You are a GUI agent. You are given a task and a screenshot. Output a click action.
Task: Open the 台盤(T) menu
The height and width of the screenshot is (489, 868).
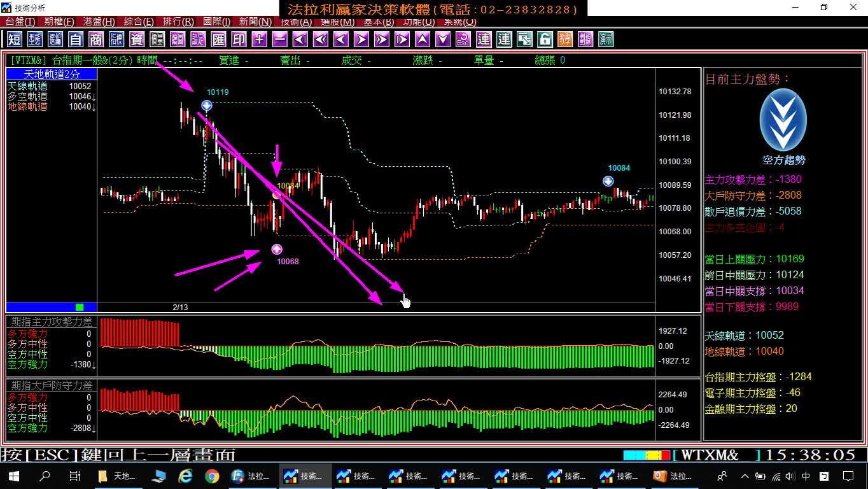point(20,22)
